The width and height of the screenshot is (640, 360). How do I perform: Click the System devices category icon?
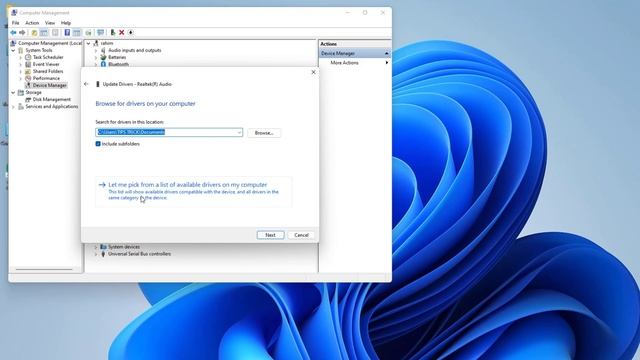coord(103,247)
